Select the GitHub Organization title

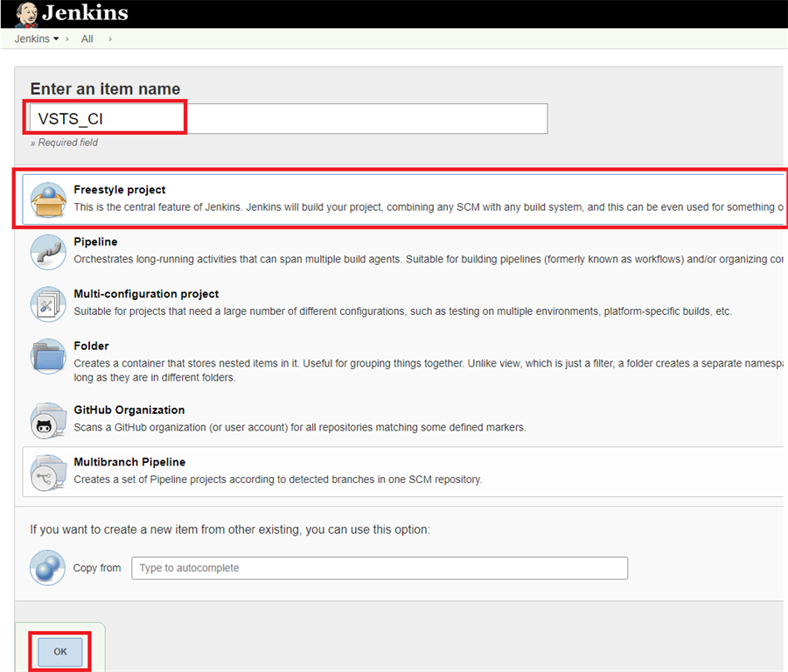click(129, 410)
